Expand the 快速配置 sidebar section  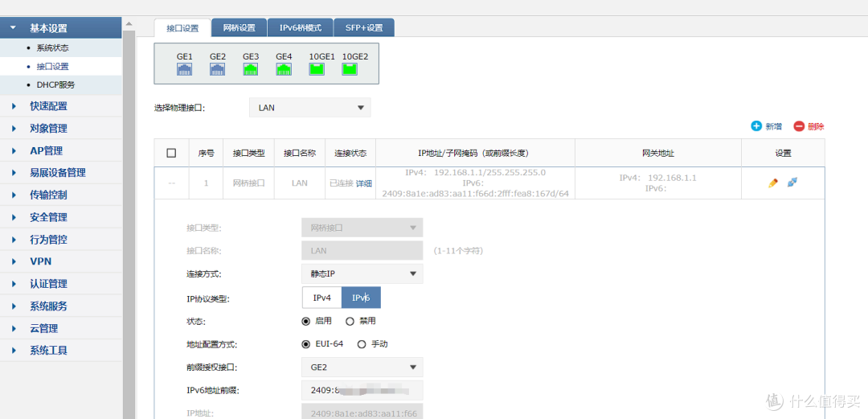61,106
